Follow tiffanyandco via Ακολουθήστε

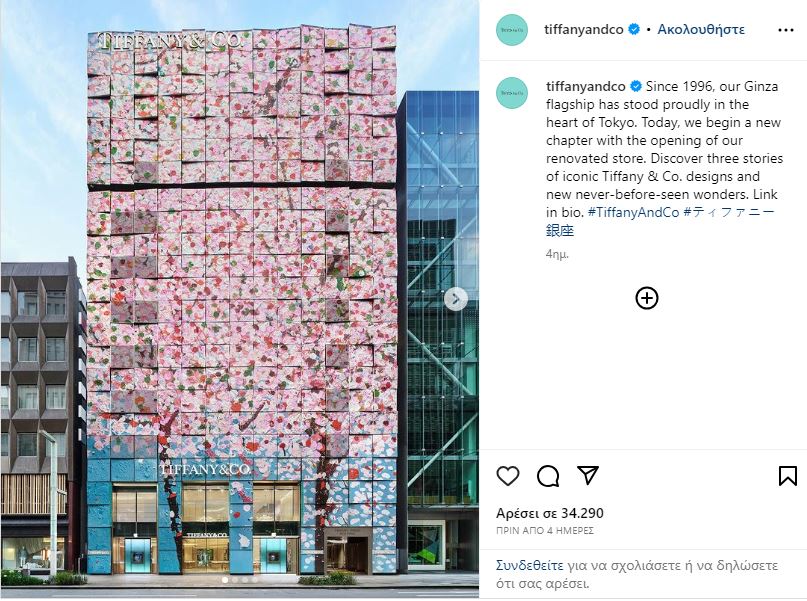click(700, 29)
